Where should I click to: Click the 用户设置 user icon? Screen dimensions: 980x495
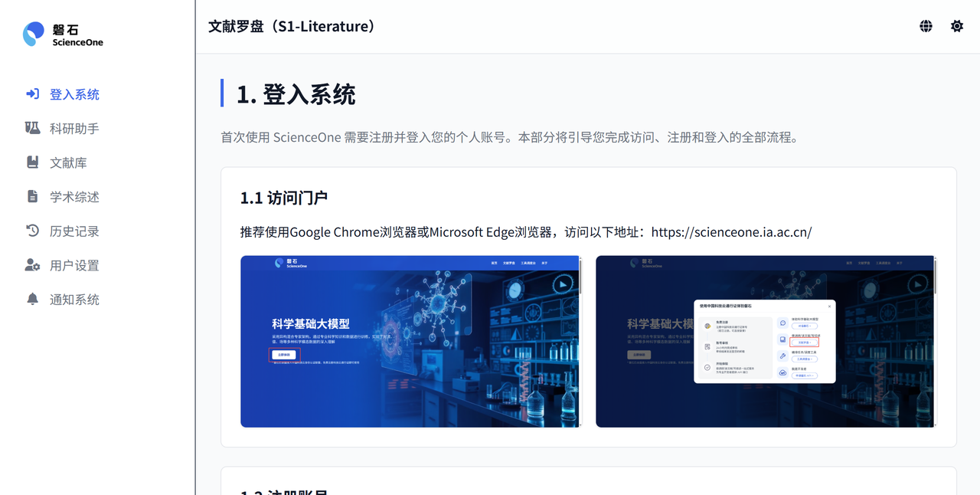point(31,265)
